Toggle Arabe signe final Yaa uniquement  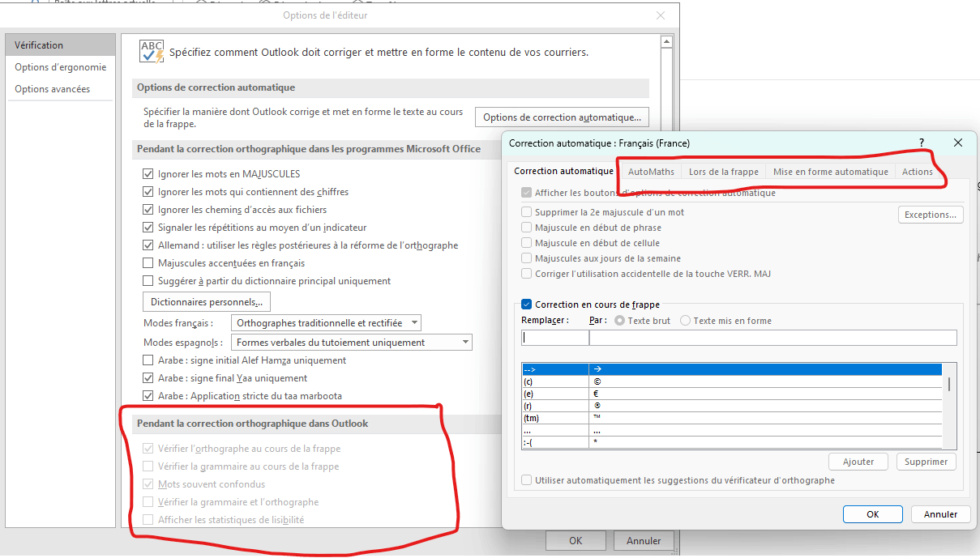coord(148,378)
